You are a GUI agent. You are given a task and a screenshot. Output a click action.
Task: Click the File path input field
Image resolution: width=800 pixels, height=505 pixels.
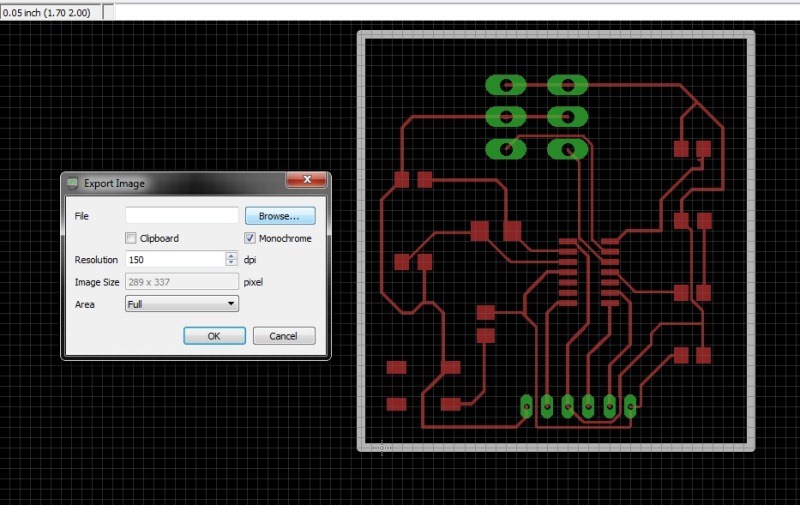point(182,215)
